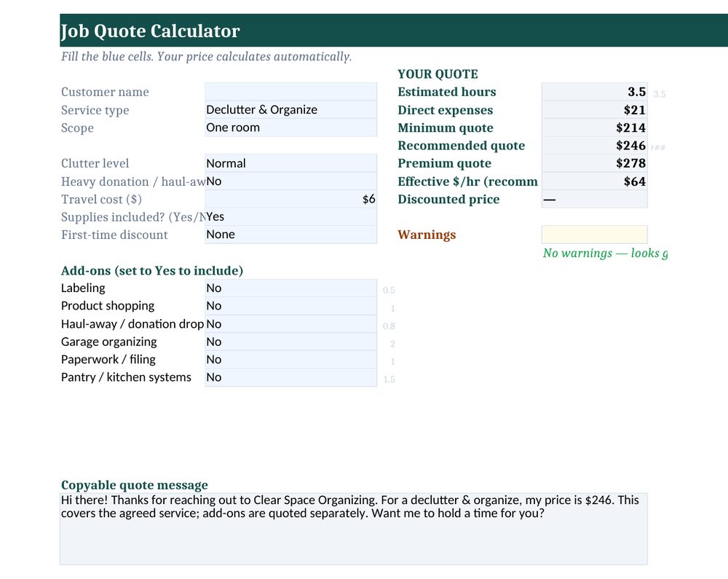728x579 pixels.
Task: Click the Discounted price cell with dash
Action: pos(594,200)
